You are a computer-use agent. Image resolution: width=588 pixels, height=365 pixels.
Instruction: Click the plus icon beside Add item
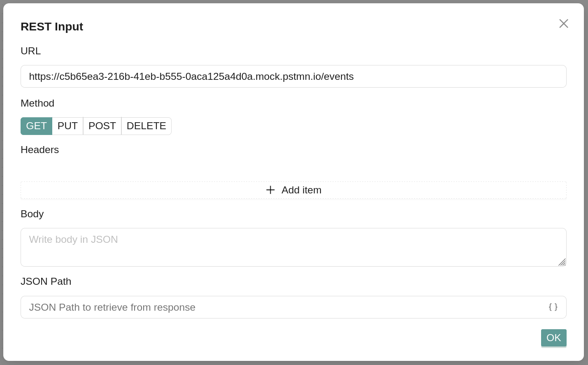point(270,190)
